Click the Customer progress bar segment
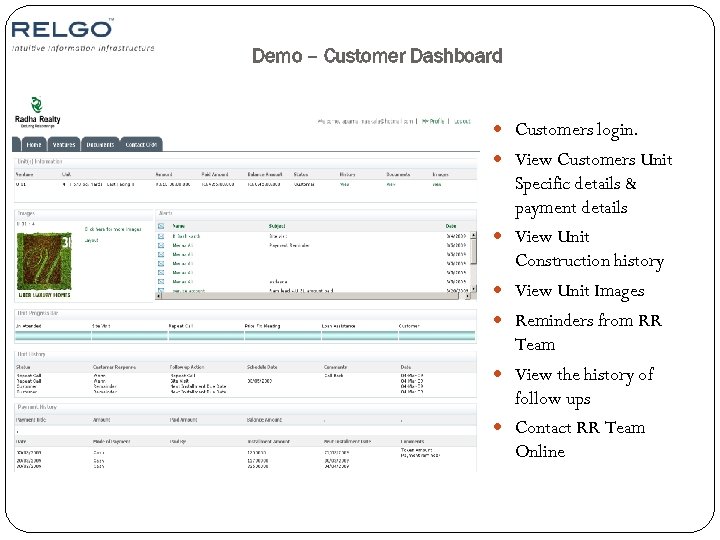Viewport: 720px width, 540px height. pos(437,336)
